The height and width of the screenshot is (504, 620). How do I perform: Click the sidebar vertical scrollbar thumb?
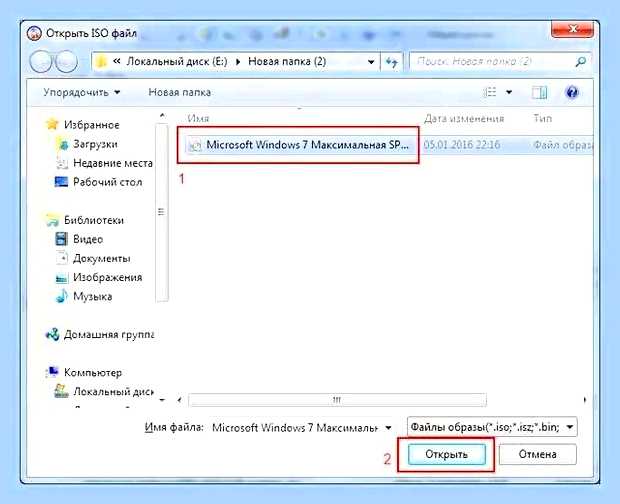tap(162, 213)
